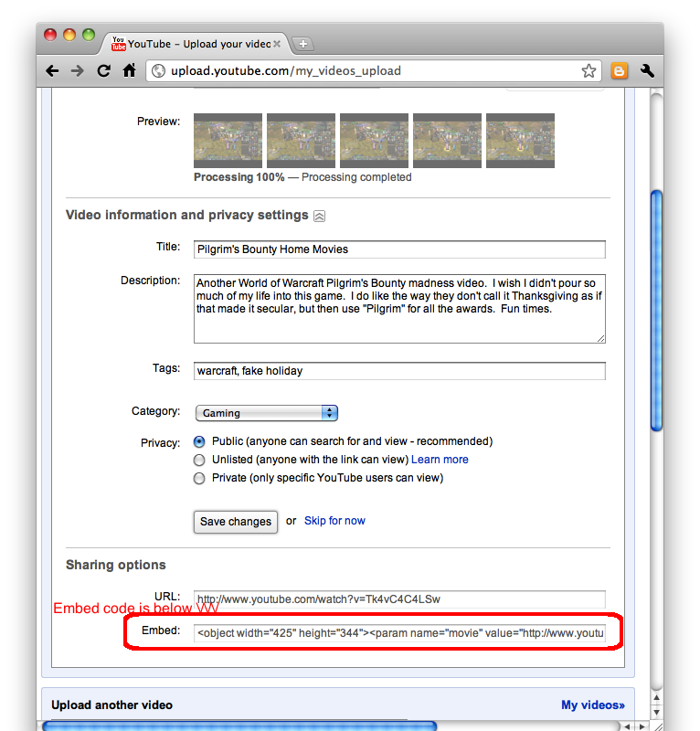Open the My videos link

tap(593, 705)
